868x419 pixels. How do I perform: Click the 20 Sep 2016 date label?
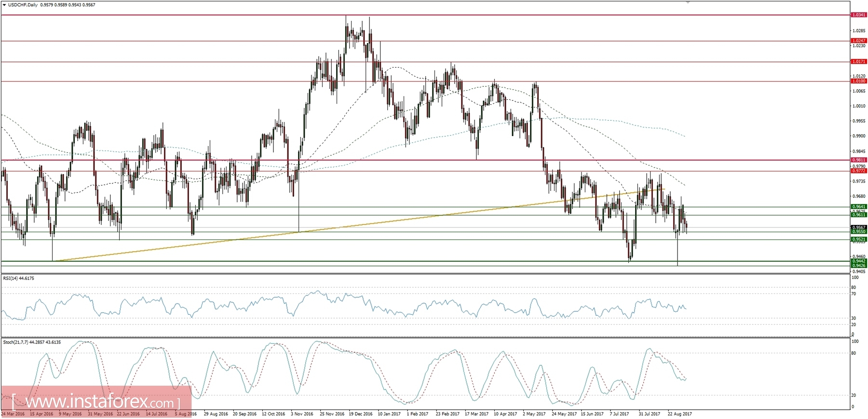point(244,414)
